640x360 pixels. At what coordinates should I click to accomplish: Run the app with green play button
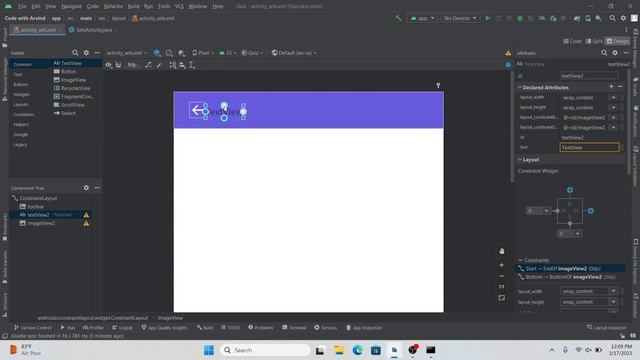pyautogui.click(x=487, y=18)
